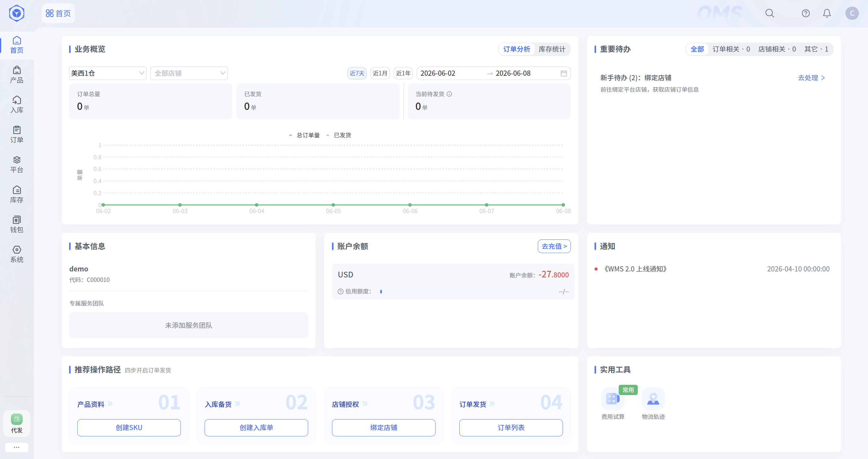This screenshot has width=868, height=459.
Task: Open the 费用试算 tool icon
Action: click(613, 399)
